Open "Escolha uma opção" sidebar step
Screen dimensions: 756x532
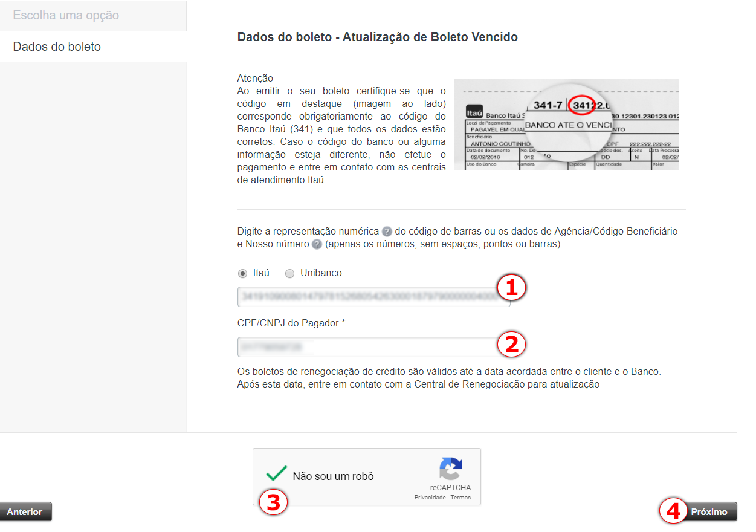click(x=66, y=15)
